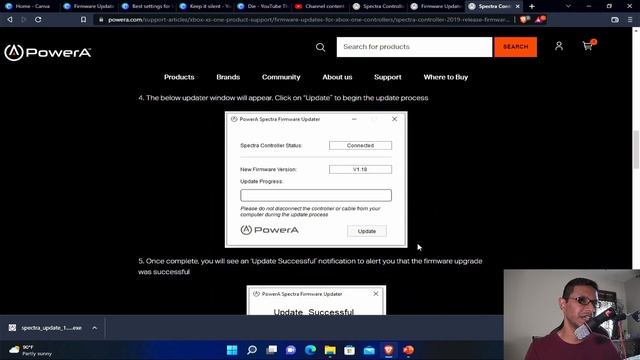Open Microsoft Store from the taskbar
The width and height of the screenshot is (640, 360).
pos(349,350)
